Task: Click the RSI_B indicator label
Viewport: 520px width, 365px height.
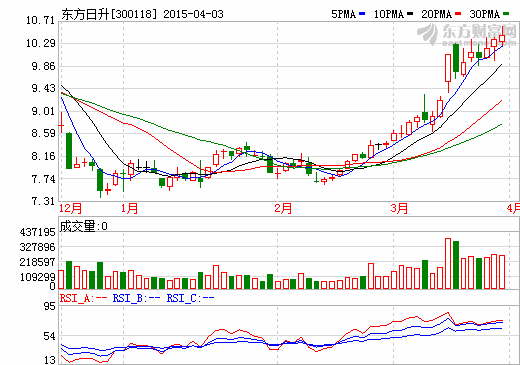Action: (136, 298)
